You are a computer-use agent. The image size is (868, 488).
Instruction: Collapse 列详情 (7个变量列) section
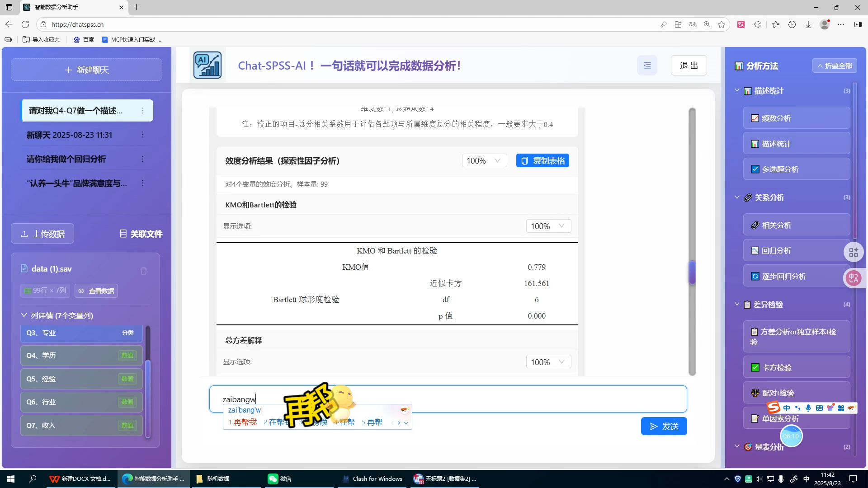[x=24, y=315]
